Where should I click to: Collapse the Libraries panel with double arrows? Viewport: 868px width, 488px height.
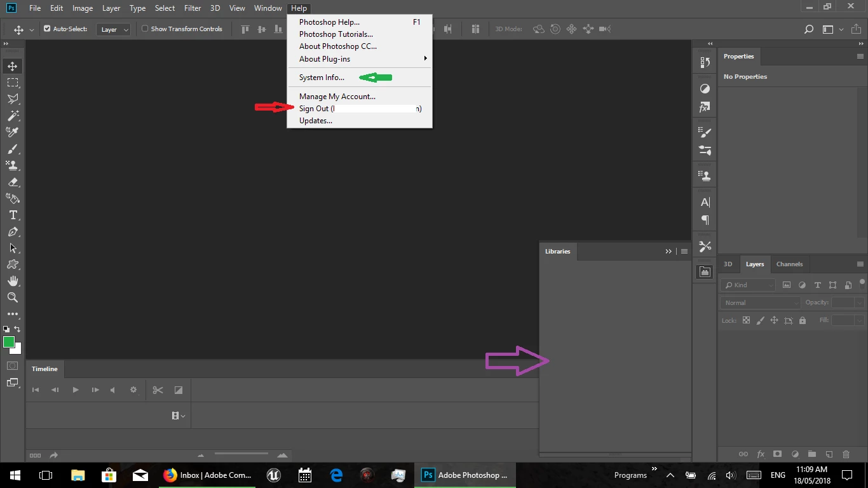(x=668, y=252)
